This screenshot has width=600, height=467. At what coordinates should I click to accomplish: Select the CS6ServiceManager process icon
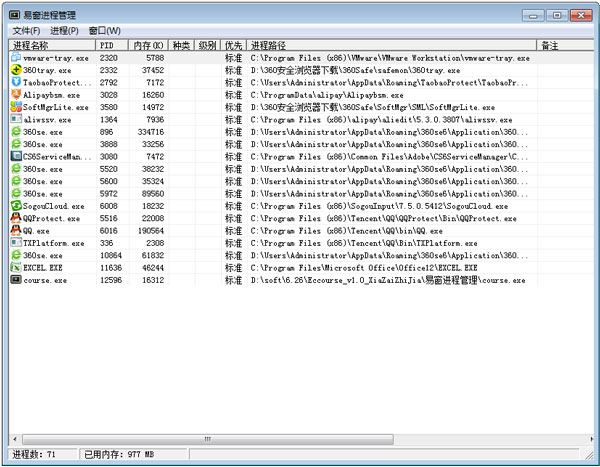click(16, 156)
